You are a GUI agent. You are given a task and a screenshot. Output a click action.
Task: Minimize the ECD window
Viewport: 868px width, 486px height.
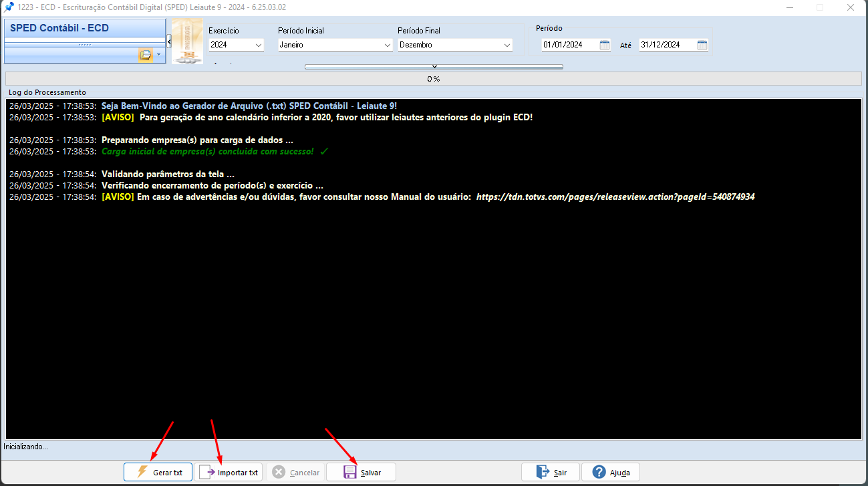789,7
